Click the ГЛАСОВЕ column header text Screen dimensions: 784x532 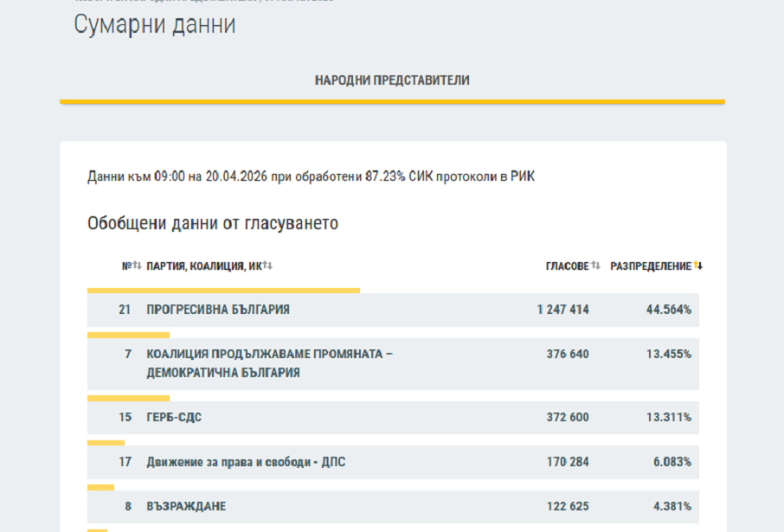(567, 266)
